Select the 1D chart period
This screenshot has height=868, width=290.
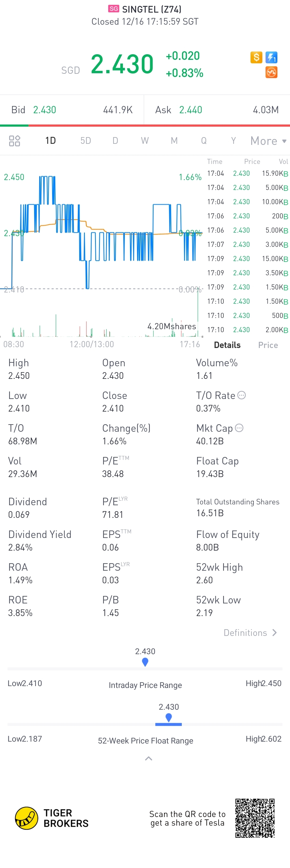[50, 141]
